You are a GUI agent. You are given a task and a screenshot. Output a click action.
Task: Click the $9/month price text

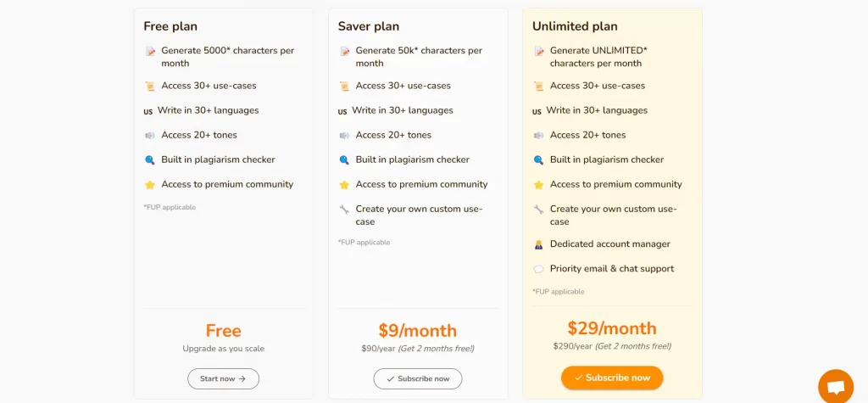417,331
